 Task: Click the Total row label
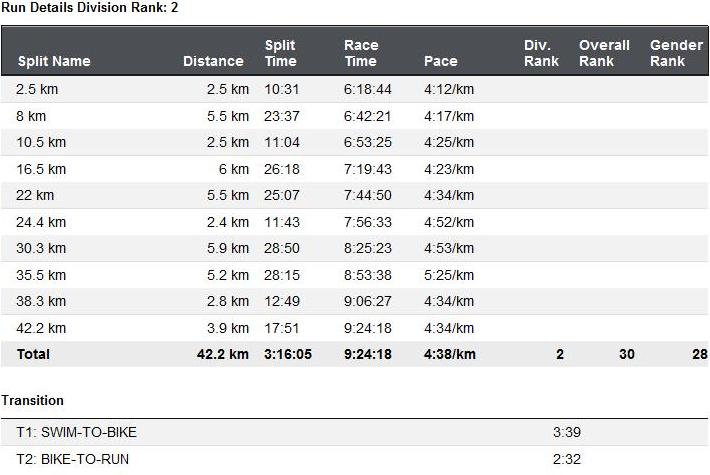pyautogui.click(x=33, y=354)
